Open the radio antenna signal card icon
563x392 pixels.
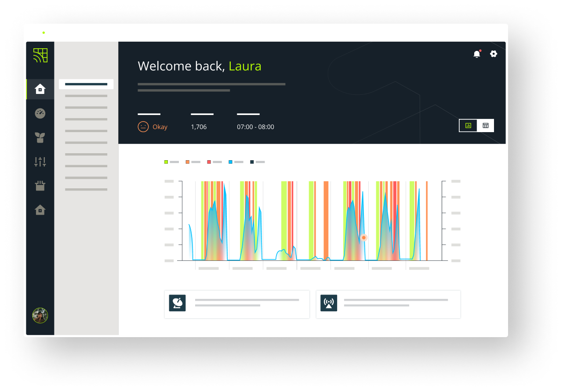coord(329,303)
